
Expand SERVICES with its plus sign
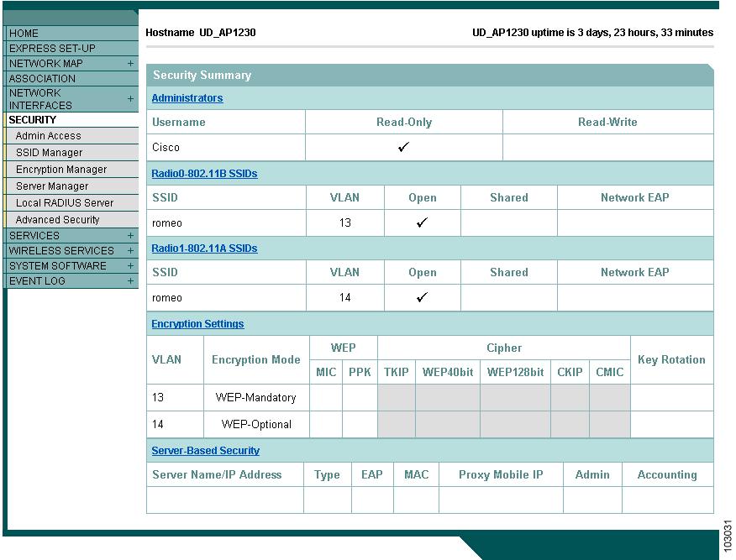[130, 235]
